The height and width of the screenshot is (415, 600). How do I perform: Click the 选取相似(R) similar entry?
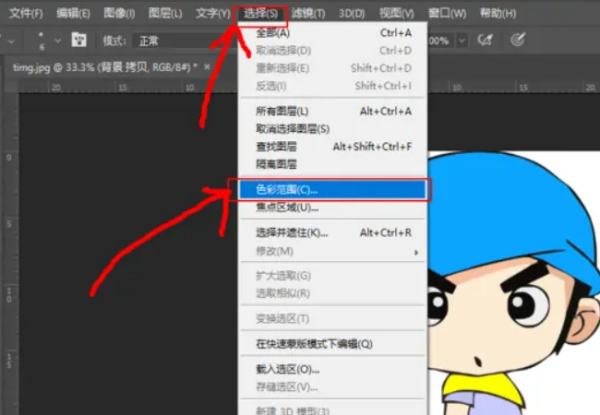coord(333,293)
